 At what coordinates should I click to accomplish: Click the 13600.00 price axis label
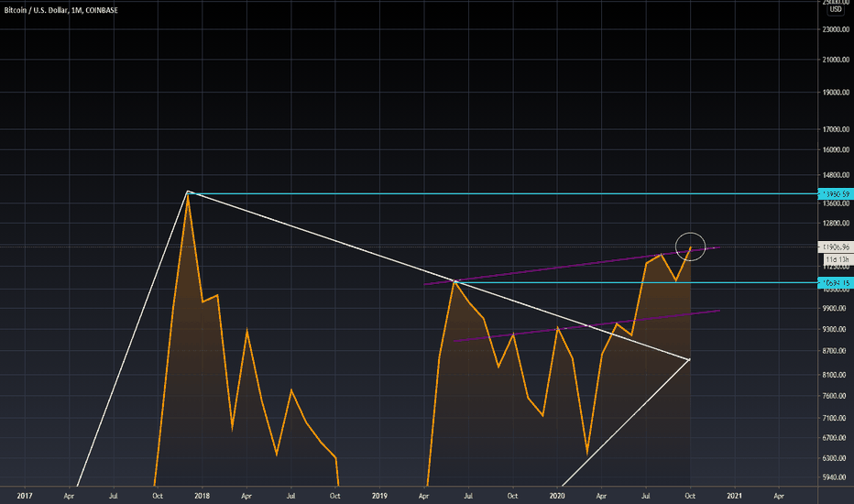tap(836, 203)
